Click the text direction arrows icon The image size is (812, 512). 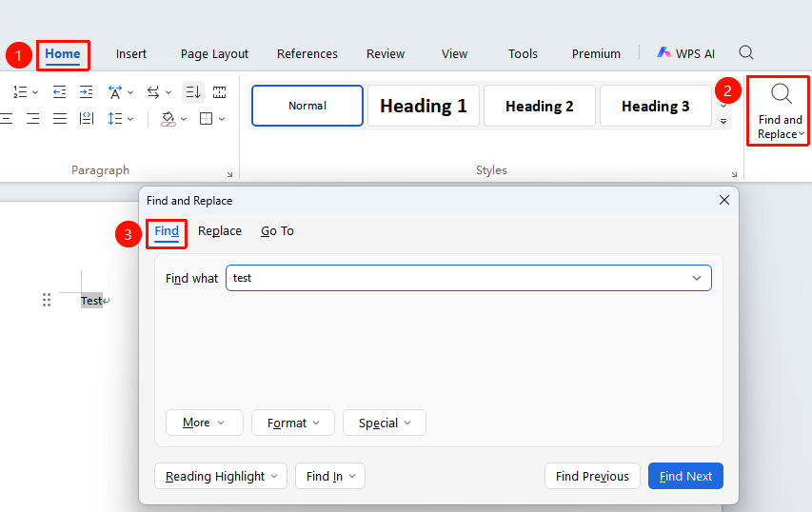click(152, 92)
